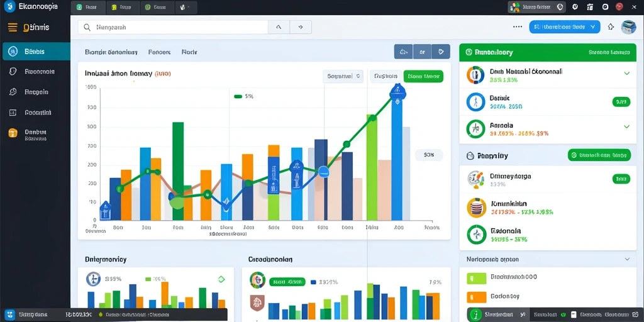Switch to the second tab above the chart

coord(159,52)
